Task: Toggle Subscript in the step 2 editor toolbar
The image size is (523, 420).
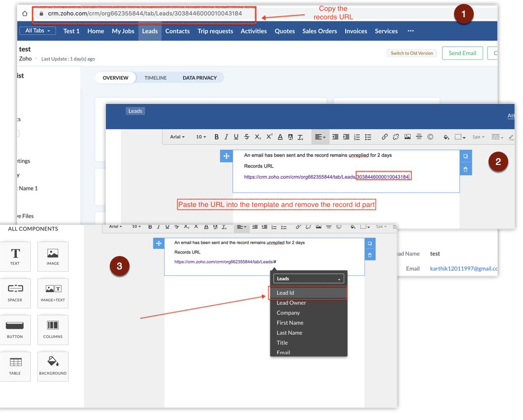Action: 258,137
